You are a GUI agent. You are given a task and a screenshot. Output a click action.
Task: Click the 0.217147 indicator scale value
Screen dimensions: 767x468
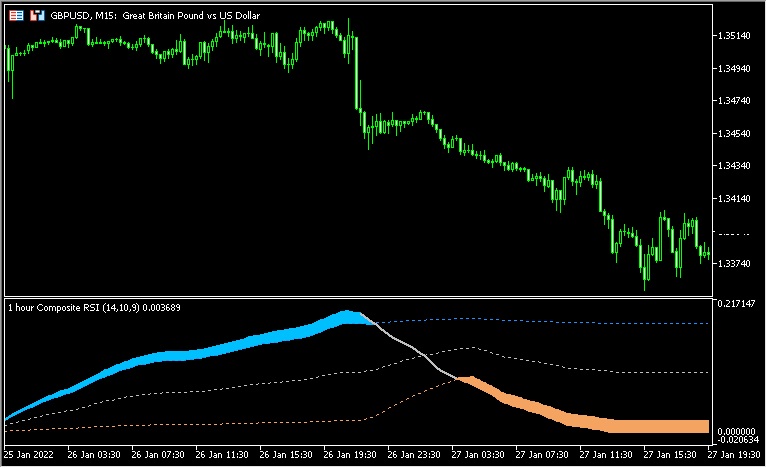coord(736,303)
